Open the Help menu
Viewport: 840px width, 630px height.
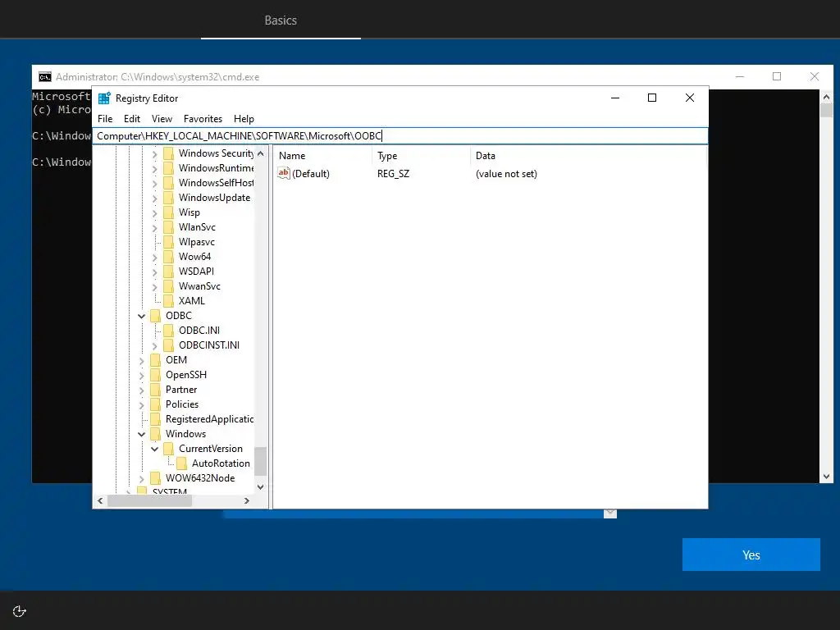click(x=244, y=119)
